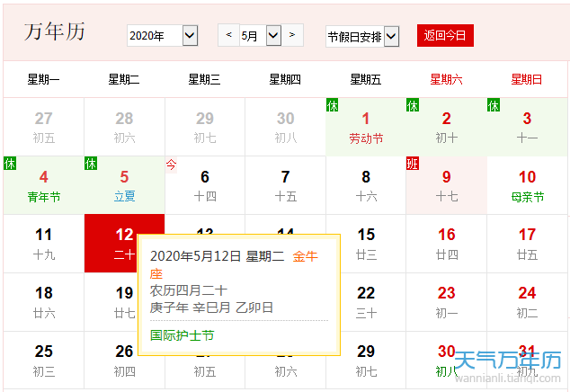Screen dimensions: 570x392
Task: Select May 6 十四
Action: click(x=205, y=185)
